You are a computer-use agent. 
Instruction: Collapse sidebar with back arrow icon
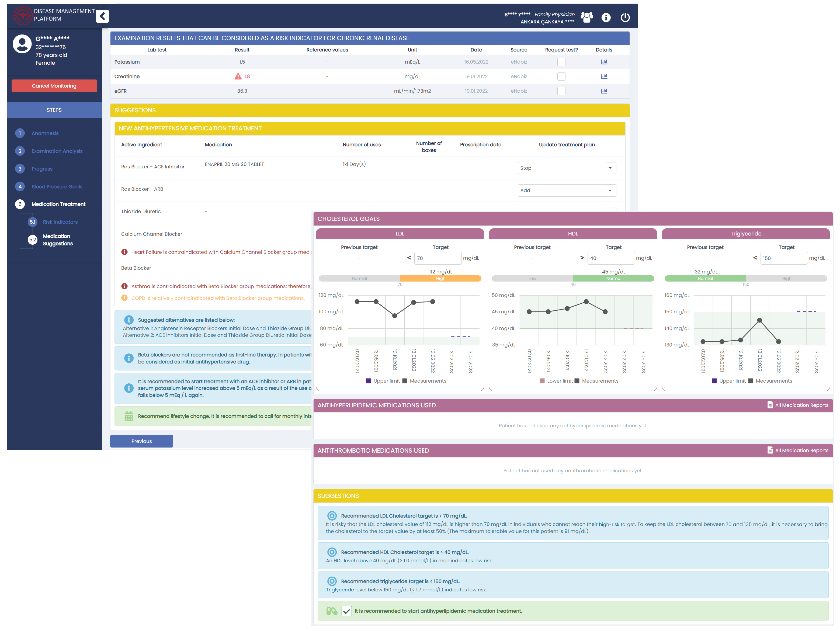click(102, 16)
